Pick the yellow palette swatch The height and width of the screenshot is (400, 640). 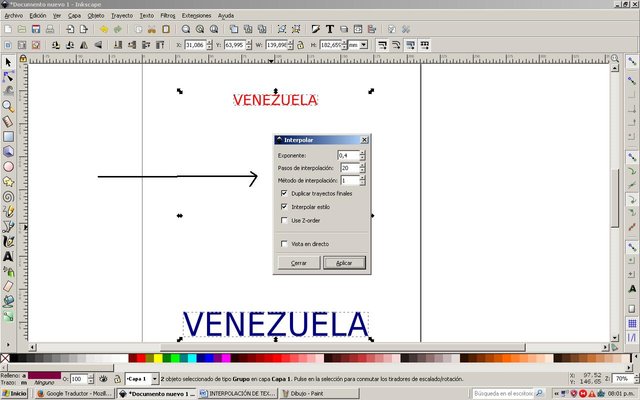click(x=158, y=358)
